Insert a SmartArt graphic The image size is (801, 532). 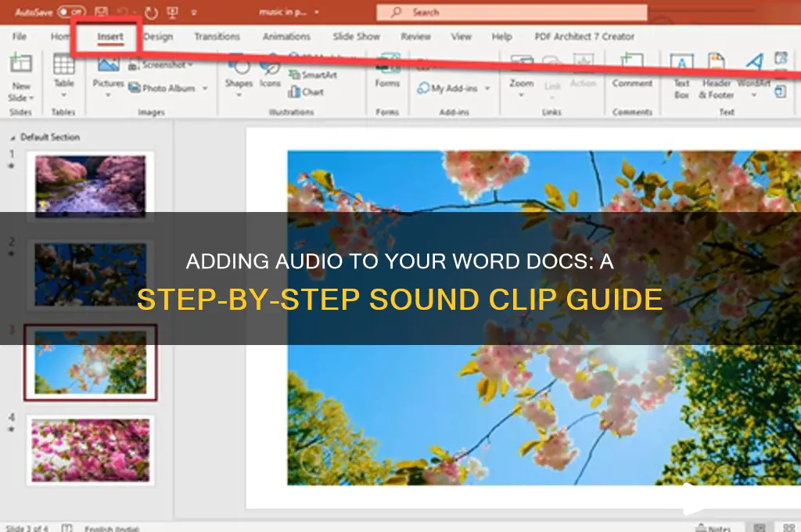tap(313, 75)
